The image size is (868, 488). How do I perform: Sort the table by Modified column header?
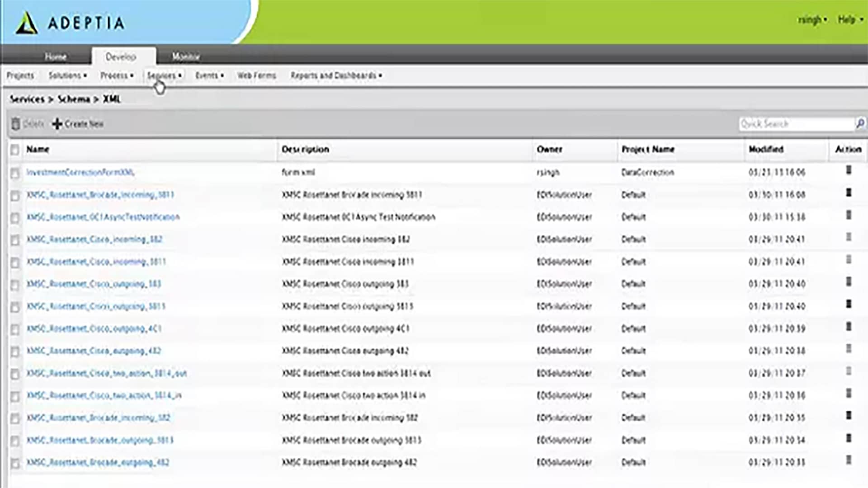click(766, 149)
